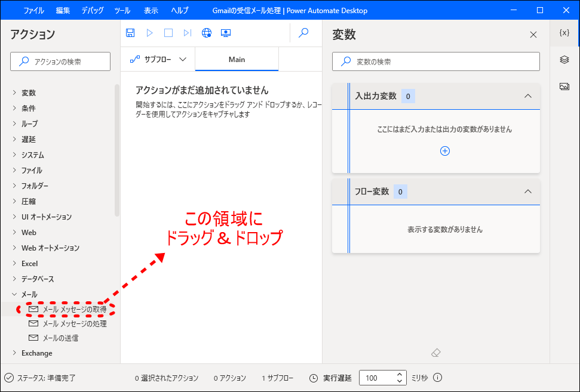Screen dimensions: 580x392
Task: Click the envelope icon for メール メッセージの処理
Action: pos(33,323)
